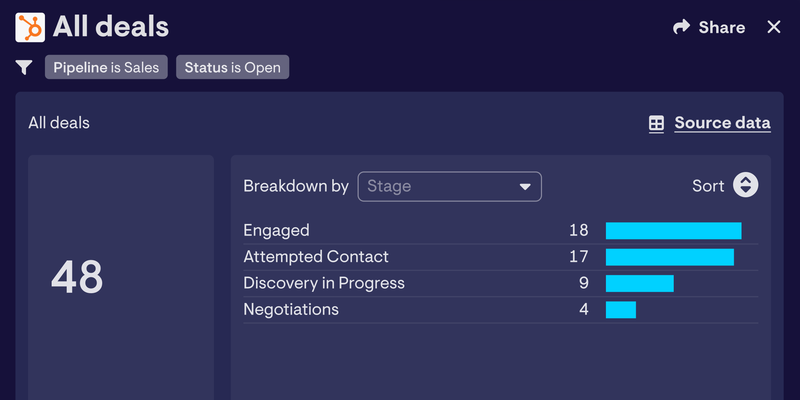Click the Discovery in Progress row
The width and height of the screenshot is (800, 400).
coord(501,284)
